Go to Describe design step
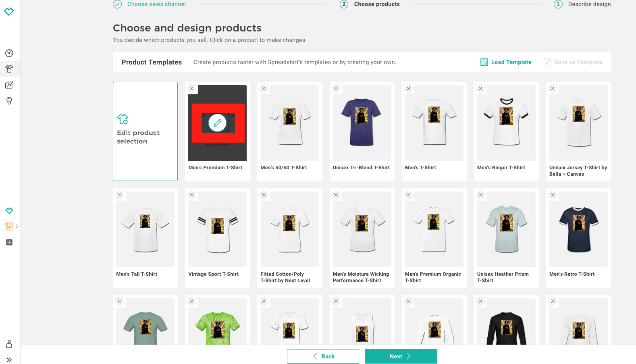 point(589,4)
